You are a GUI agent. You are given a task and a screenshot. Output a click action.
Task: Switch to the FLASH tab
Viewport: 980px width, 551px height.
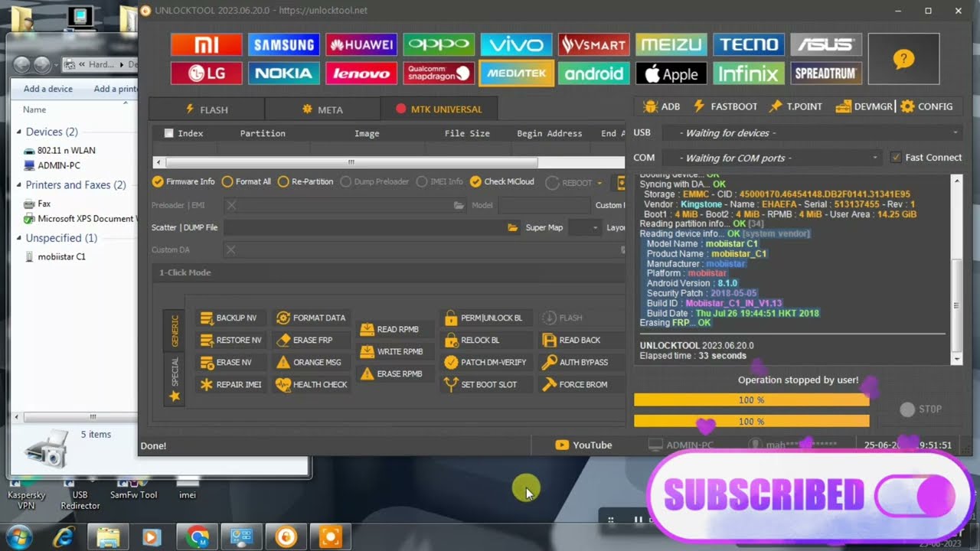tap(207, 109)
